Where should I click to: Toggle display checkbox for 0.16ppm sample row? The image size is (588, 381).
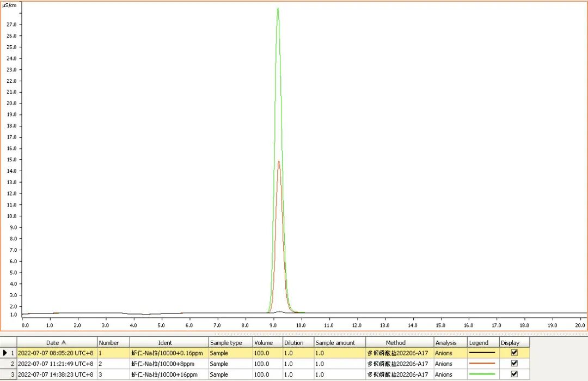click(514, 353)
